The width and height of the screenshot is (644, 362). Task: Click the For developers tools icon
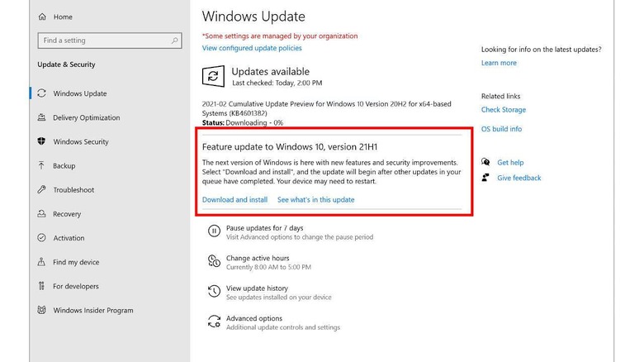pos(41,286)
